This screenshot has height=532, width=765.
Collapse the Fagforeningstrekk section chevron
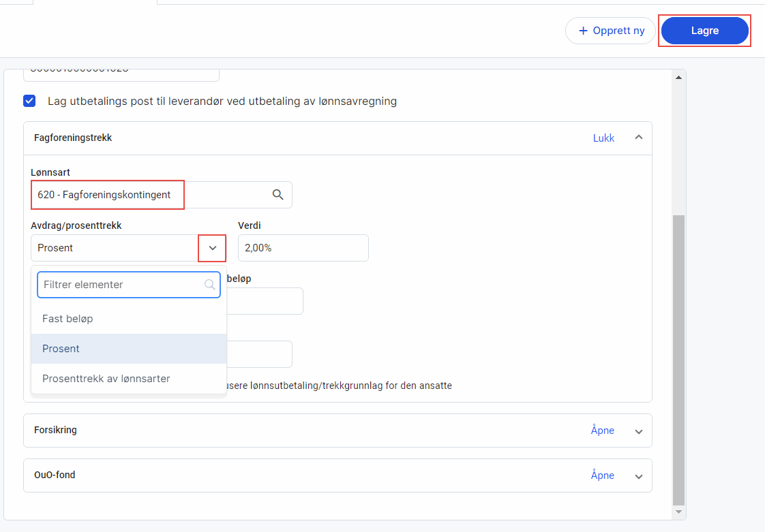(639, 138)
